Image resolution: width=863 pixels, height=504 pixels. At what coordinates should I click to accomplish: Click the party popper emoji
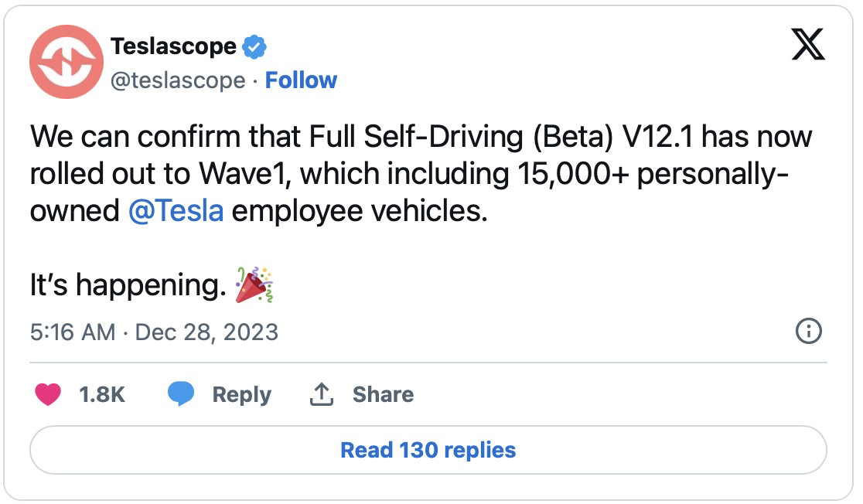click(255, 284)
